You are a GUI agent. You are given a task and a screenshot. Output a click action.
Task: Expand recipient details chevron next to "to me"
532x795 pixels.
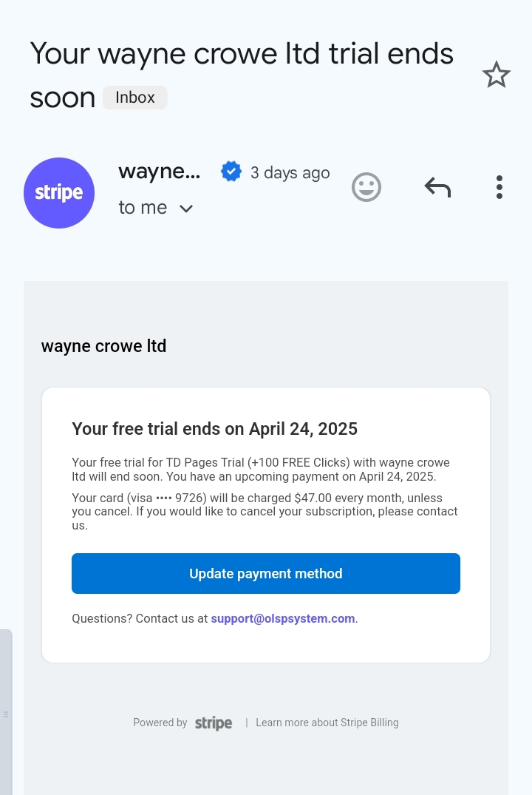186,209
